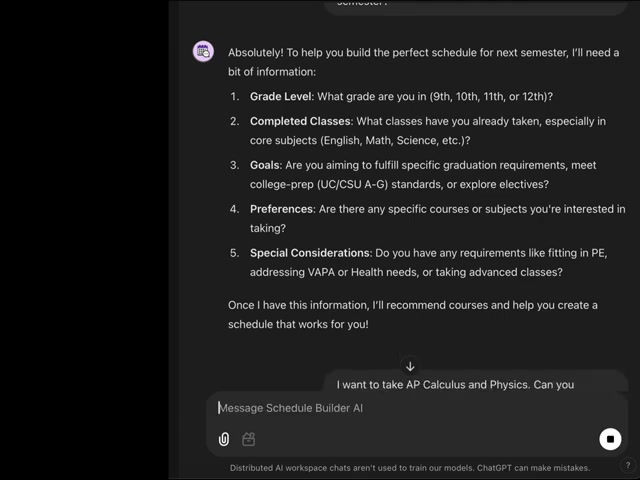This screenshot has width=640, height=480.
Task: Select the AP Calculus and Physics message bubble
Action: pyautogui.click(x=476, y=382)
